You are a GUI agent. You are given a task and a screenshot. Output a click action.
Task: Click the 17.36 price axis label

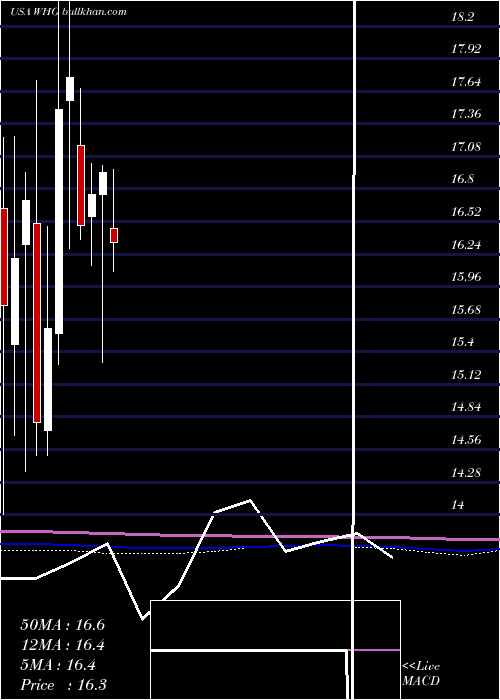[x=466, y=114]
